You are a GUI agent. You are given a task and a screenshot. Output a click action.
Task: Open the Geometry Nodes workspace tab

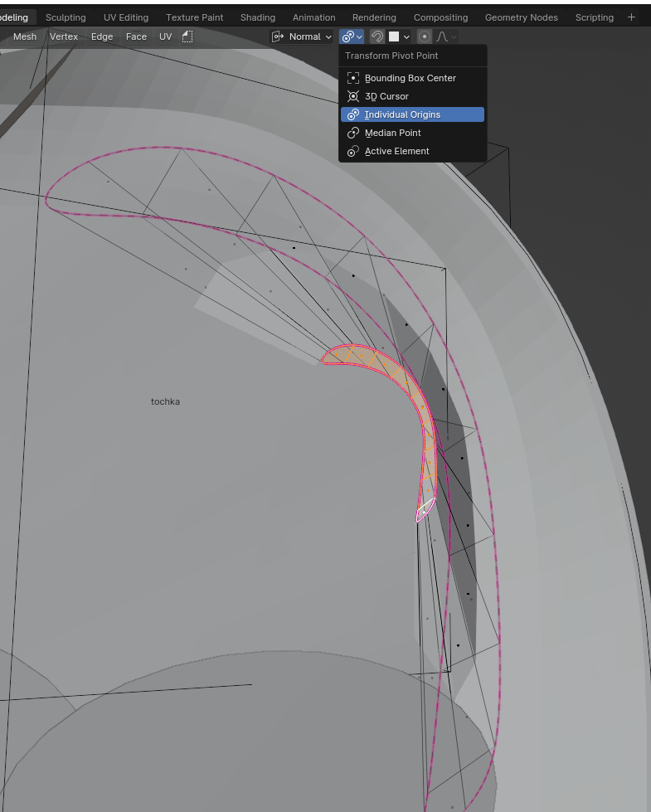(x=521, y=17)
